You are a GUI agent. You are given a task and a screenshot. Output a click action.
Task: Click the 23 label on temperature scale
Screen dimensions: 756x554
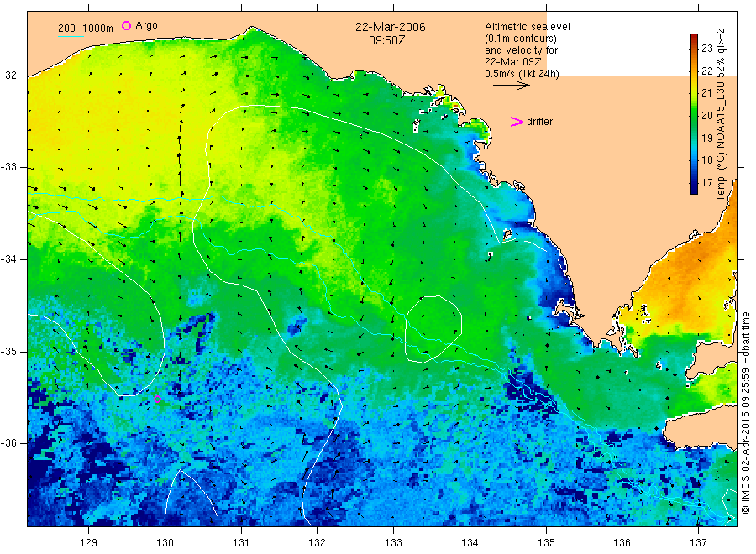[706, 48]
